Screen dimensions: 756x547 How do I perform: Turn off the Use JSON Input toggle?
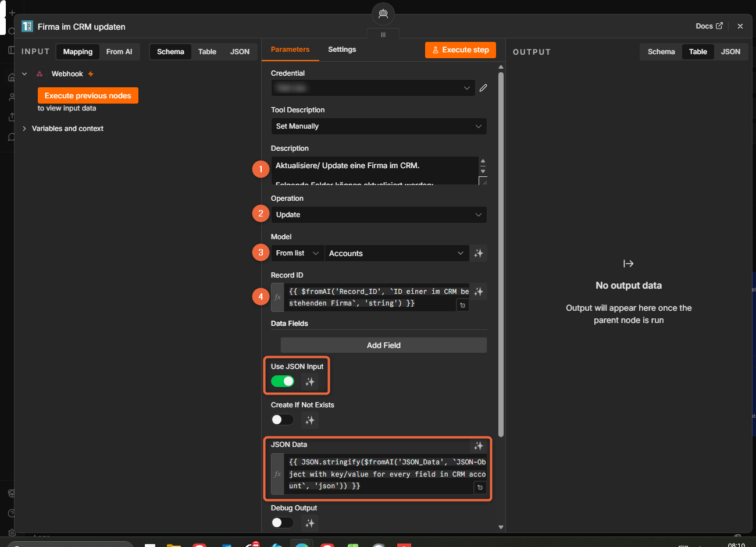point(283,381)
